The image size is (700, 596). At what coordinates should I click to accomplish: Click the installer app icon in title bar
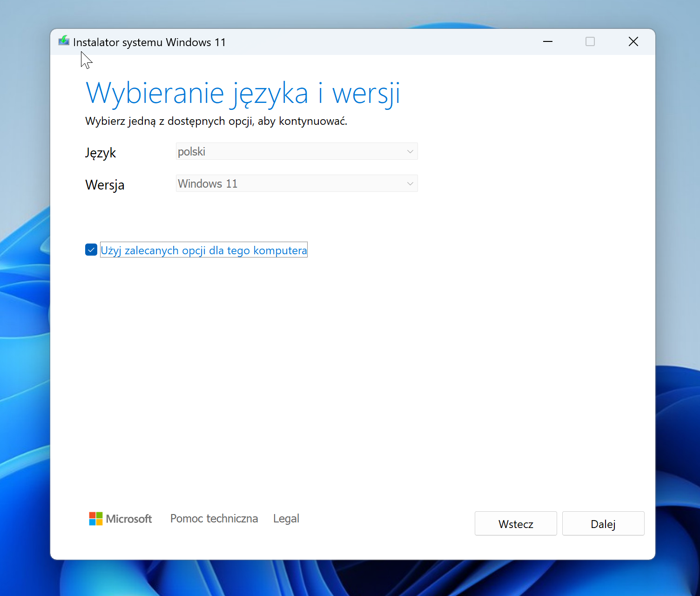click(64, 41)
